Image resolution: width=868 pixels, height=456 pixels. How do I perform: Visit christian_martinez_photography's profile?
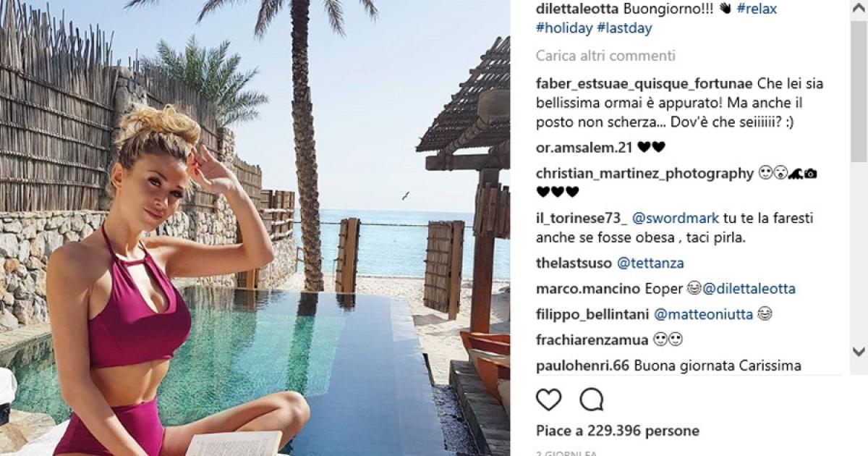point(644,174)
